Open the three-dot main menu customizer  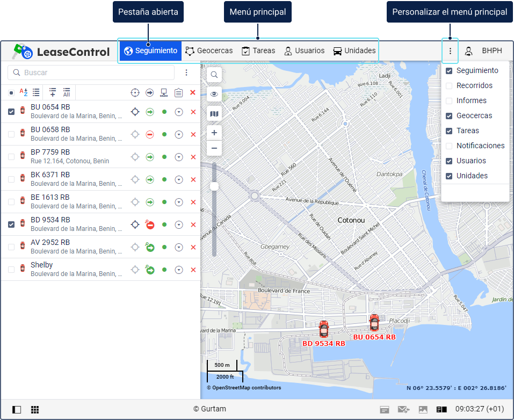[450, 51]
